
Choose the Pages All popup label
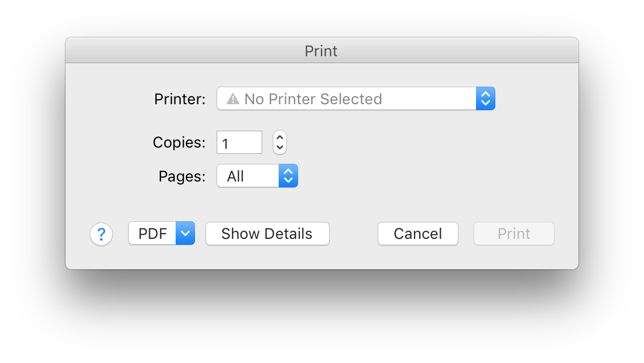point(235,176)
